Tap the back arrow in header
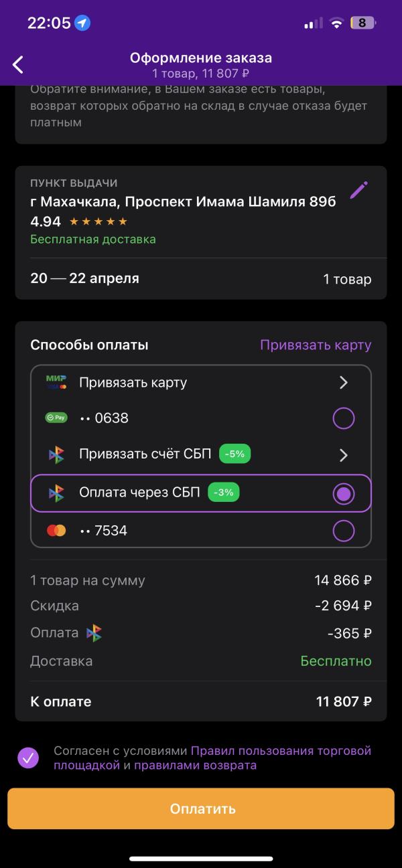Screen dimensions: 402x868 click(x=18, y=65)
